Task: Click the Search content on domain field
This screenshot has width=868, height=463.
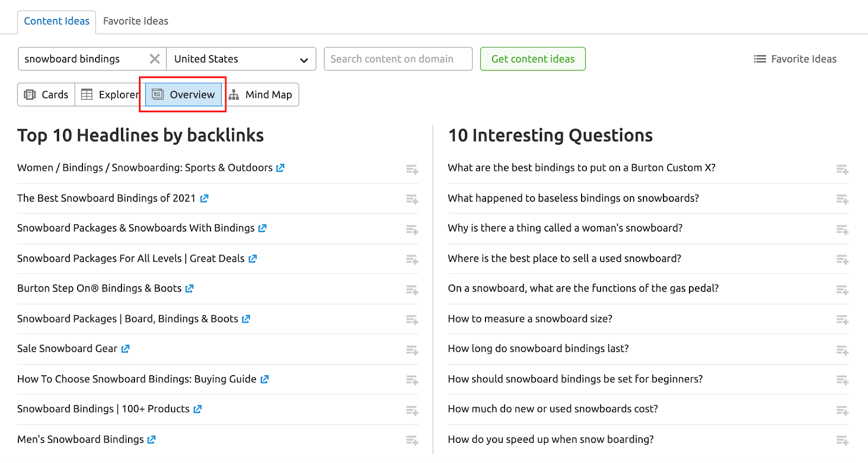Action: coord(398,59)
